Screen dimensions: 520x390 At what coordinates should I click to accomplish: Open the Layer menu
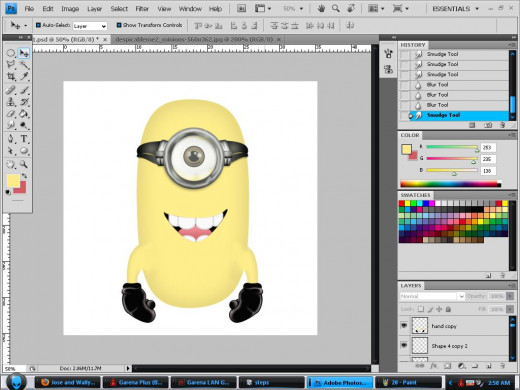tap(94, 9)
